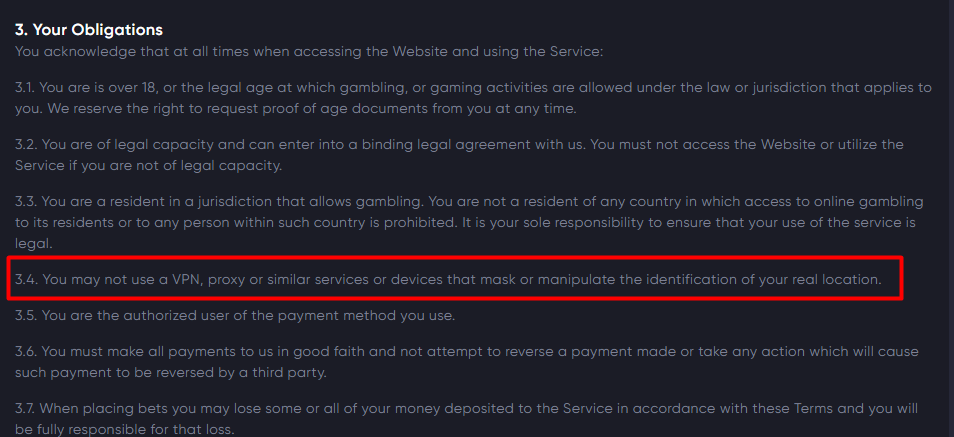Viewport: 954px width, 437px height.
Task: Click the "3.5." clause number
Action: click(x=27, y=316)
